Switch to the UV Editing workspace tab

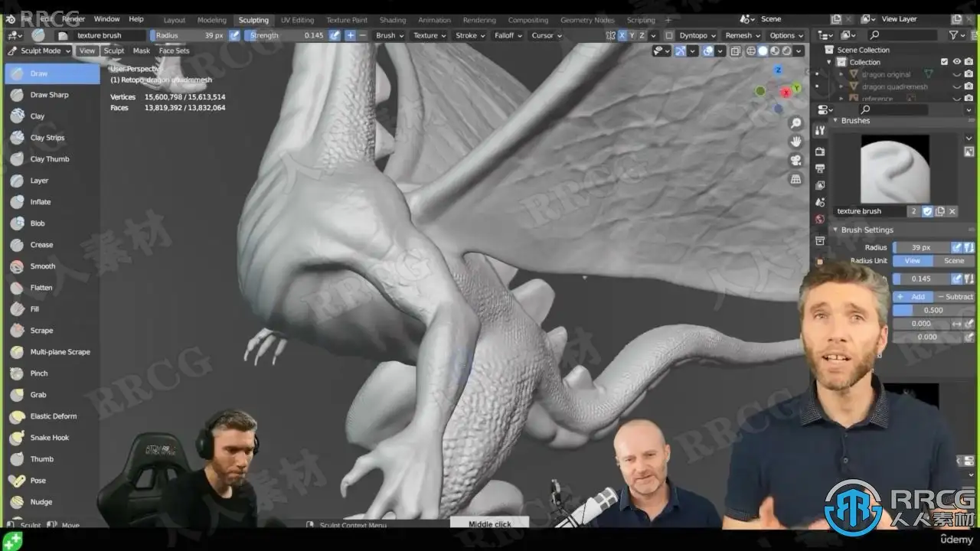click(x=297, y=20)
